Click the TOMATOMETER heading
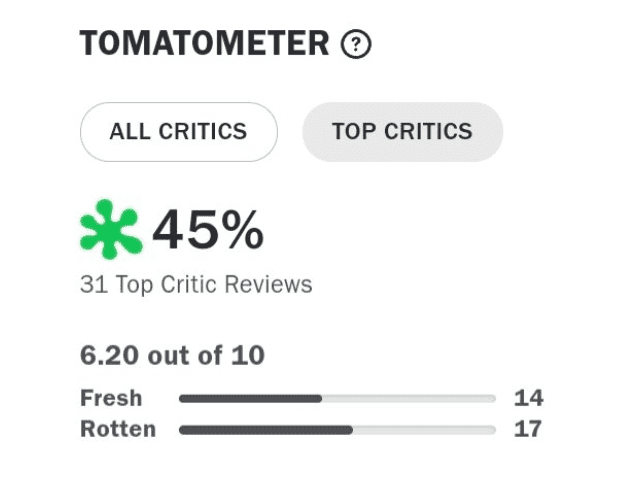 coord(204,44)
